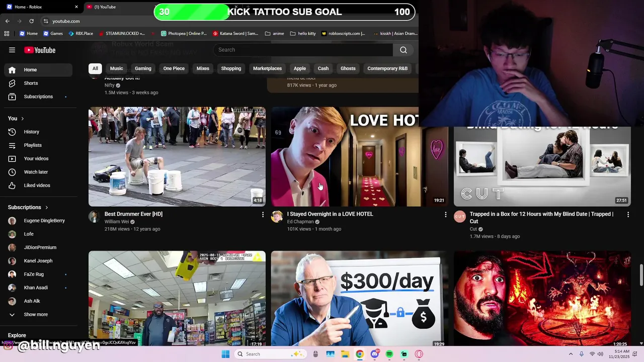Image resolution: width=644 pixels, height=362 pixels.
Task: Open the RBX.Place bookmark
Action: 80,34
